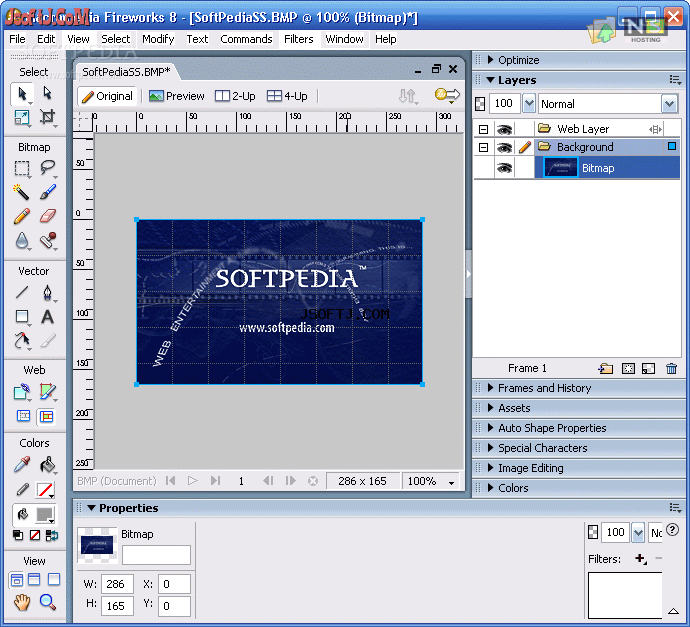Screen dimensions: 690x627
Task: Open the layer opacity dropdown arrow
Action: click(x=529, y=104)
